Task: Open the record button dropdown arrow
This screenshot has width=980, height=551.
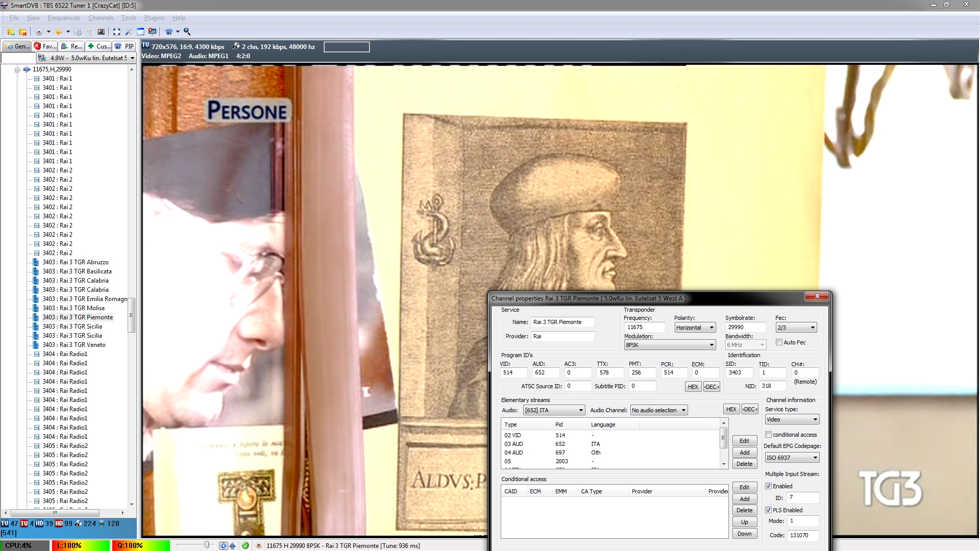Action: tap(48, 32)
